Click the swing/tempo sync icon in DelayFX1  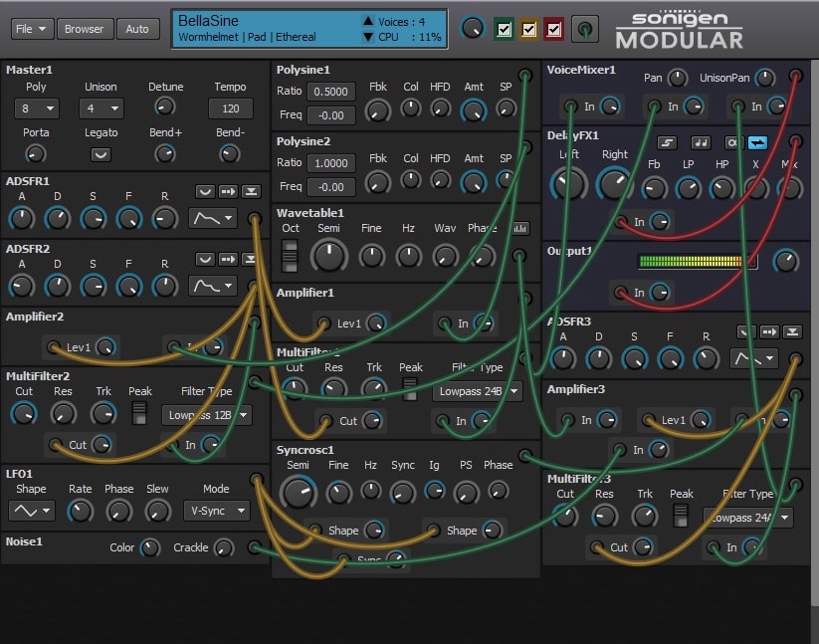[x=667, y=142]
